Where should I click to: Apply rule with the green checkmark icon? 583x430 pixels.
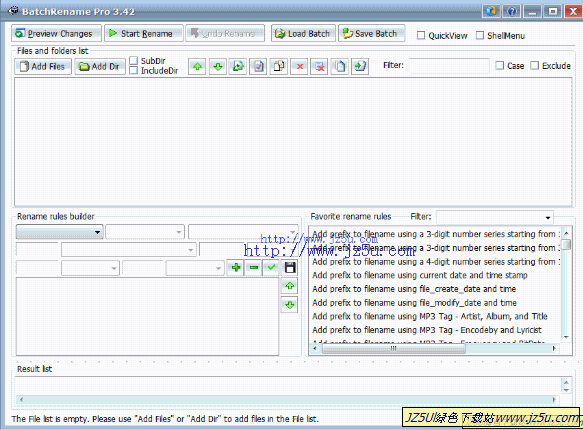[x=271, y=267]
